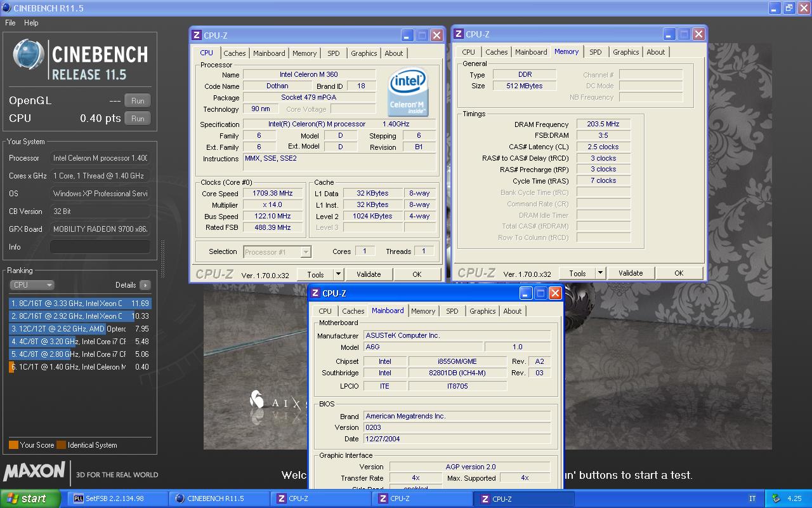Click the taskbar clock showing 4.25
This screenshot has width=812, height=508.
(x=794, y=498)
